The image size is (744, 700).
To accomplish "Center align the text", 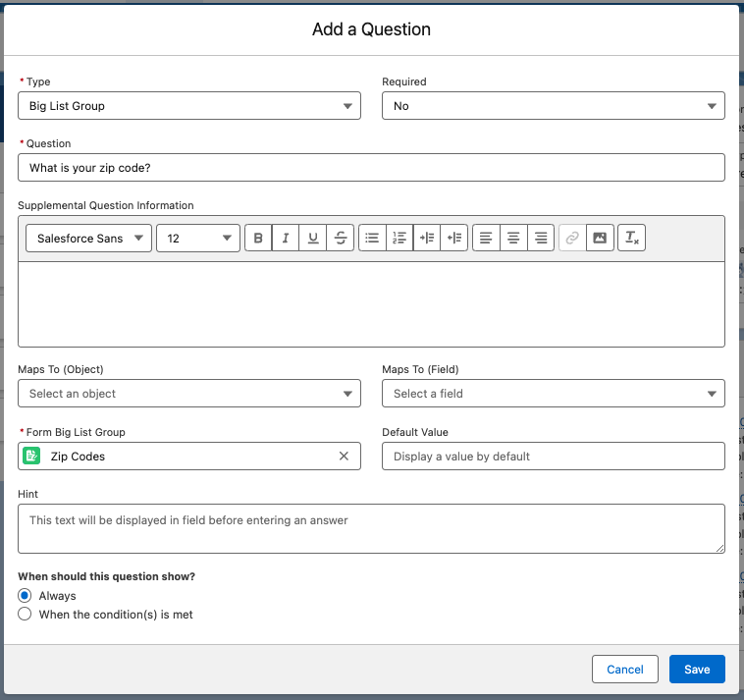I will pos(513,238).
